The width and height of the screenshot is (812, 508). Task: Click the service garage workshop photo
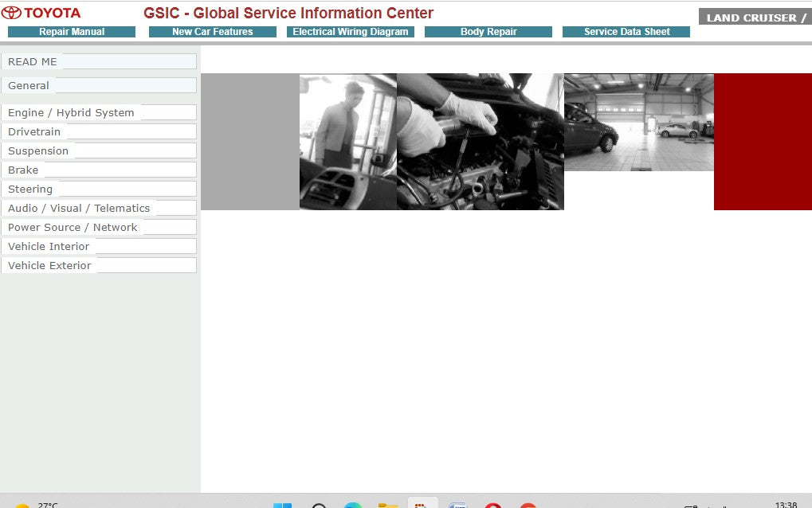(x=639, y=122)
